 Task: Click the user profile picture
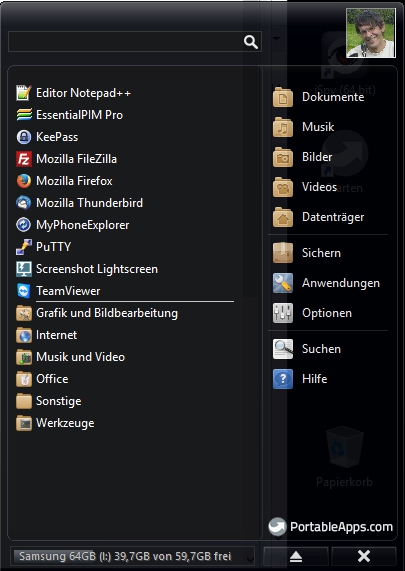tap(371, 33)
